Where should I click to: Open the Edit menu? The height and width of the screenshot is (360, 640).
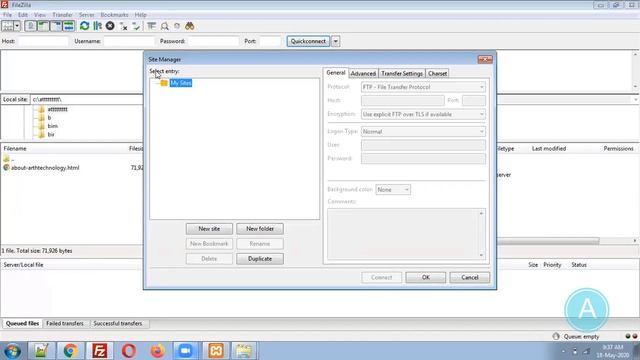click(22, 15)
